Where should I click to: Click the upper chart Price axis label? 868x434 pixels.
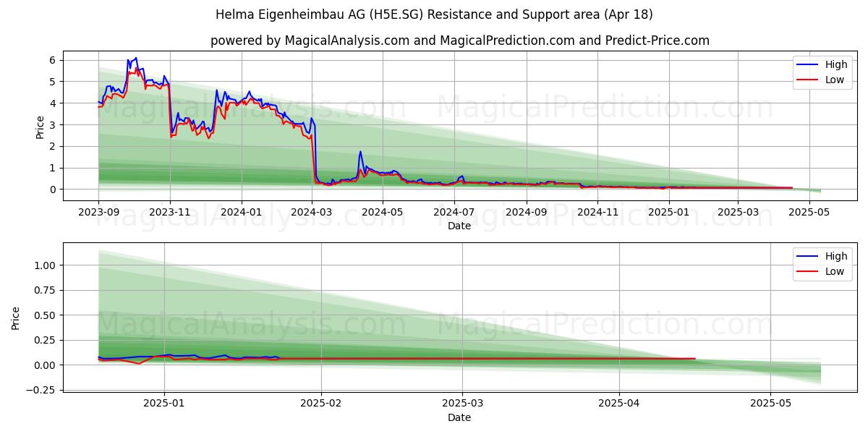tap(41, 127)
